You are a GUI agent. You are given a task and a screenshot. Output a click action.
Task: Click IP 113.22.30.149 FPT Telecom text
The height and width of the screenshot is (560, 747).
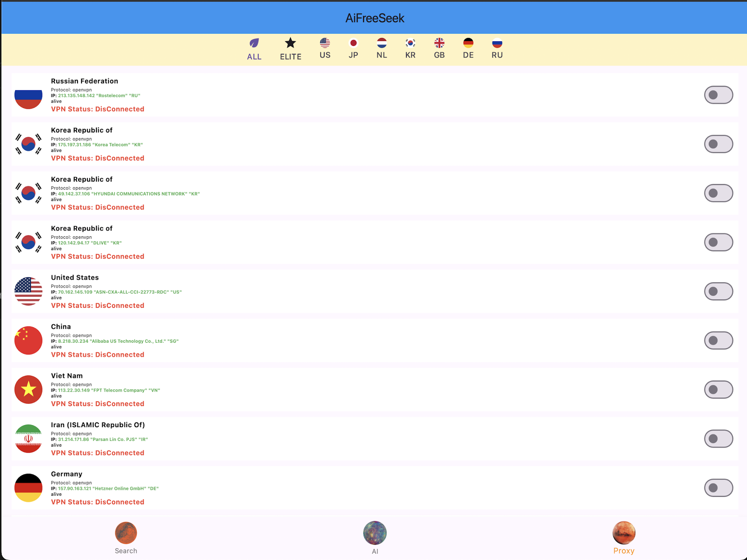click(105, 390)
